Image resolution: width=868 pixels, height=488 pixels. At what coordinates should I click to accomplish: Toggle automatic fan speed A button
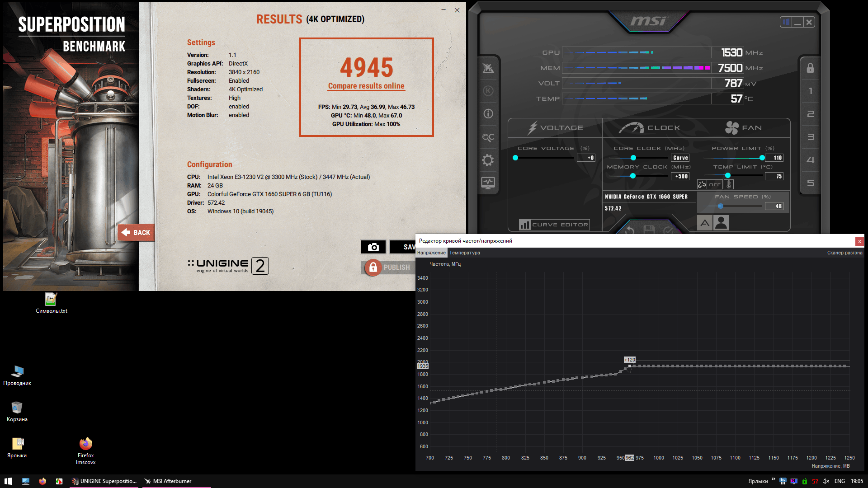(705, 223)
